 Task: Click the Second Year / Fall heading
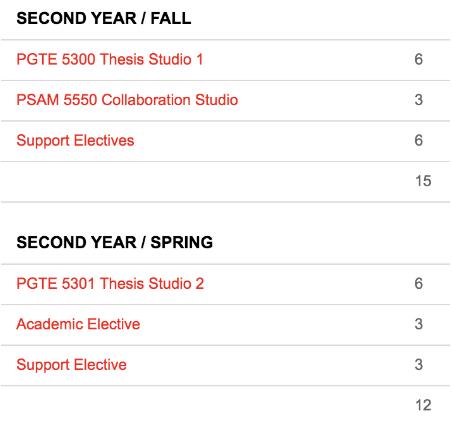[104, 18]
